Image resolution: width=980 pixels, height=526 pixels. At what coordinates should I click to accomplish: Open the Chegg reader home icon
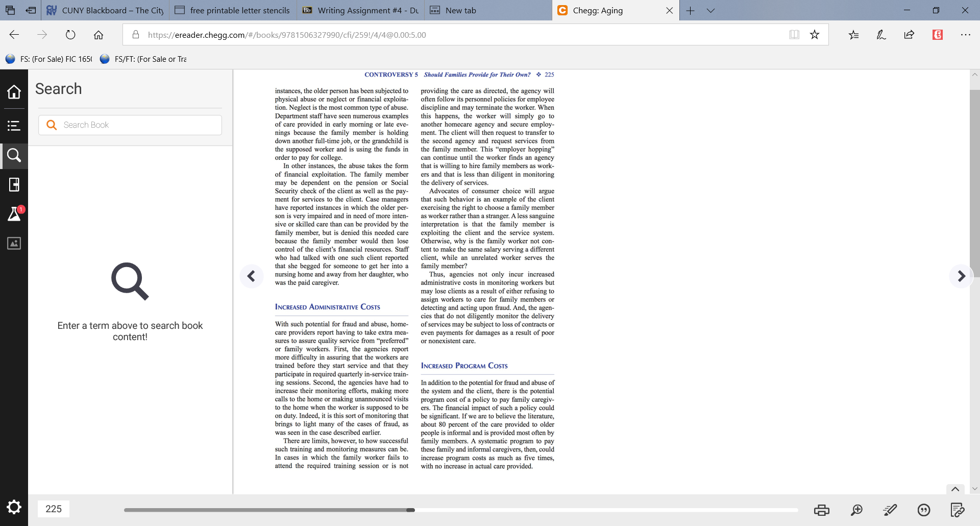14,92
